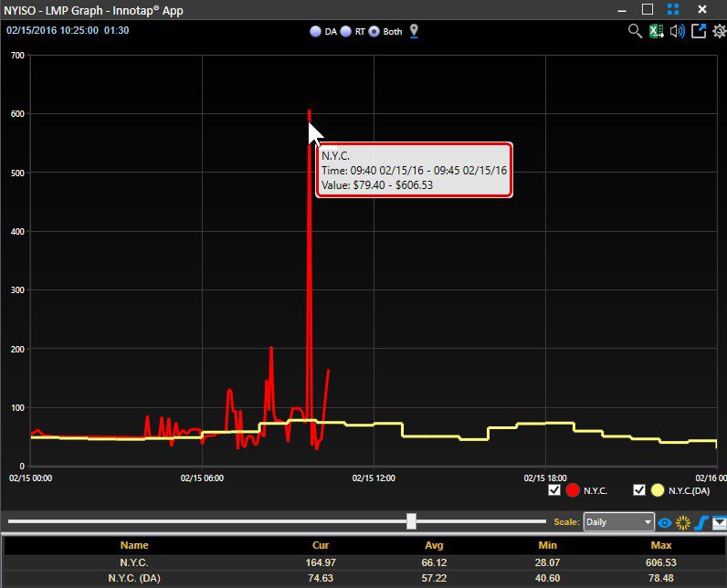Click the 02/15 06:00 axis label
The height and width of the screenshot is (588, 727).
pos(202,478)
